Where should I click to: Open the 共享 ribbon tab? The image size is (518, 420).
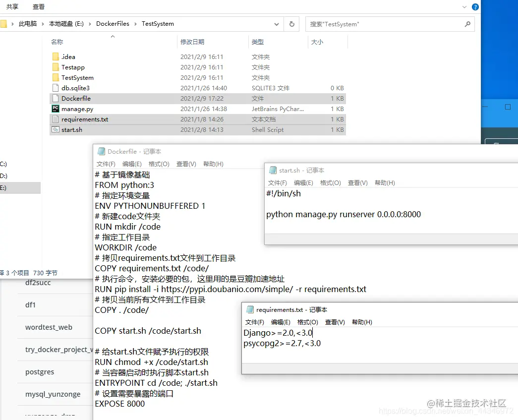(12, 6)
